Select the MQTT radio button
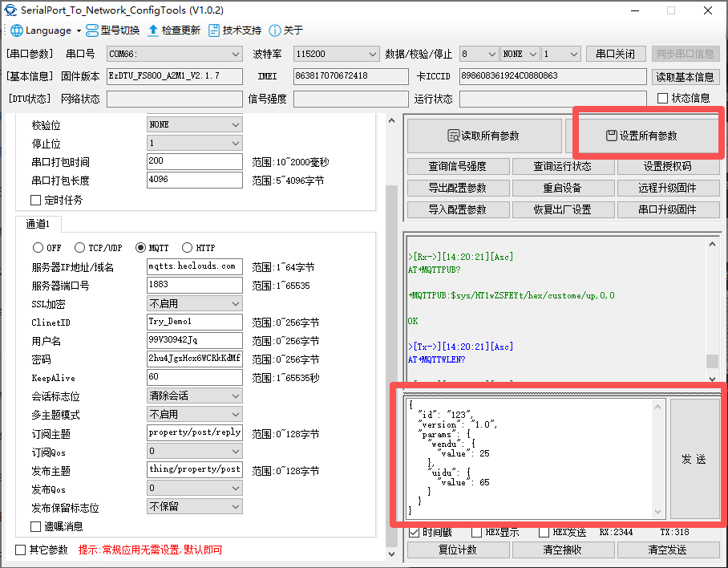The height and width of the screenshot is (568, 728). pyautogui.click(x=140, y=248)
